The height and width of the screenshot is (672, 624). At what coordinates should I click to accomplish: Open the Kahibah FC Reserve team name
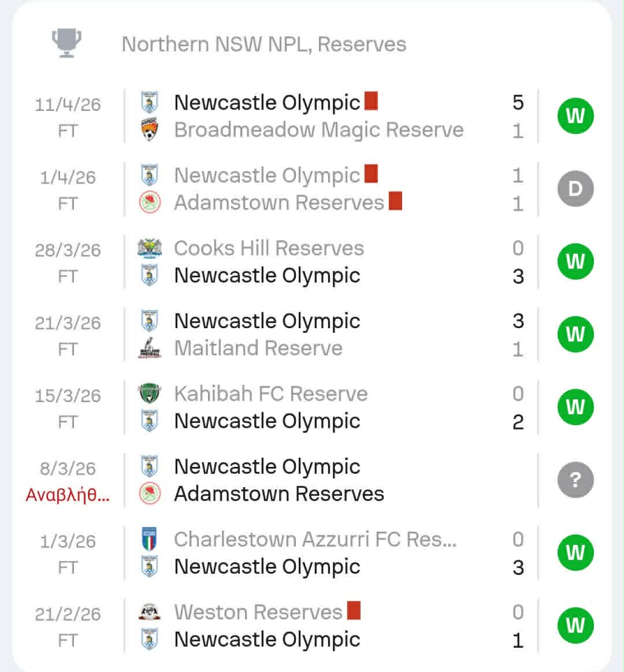click(270, 393)
